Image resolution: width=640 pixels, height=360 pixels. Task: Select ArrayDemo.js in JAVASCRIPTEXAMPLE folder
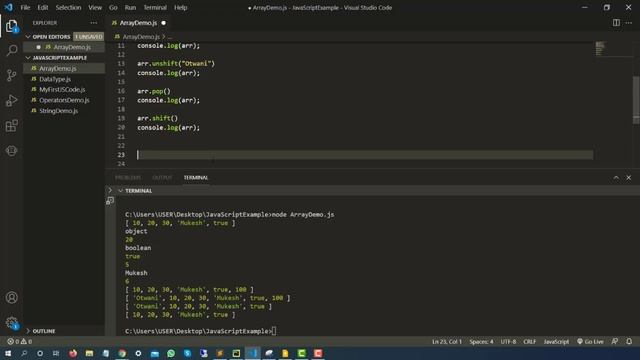(64, 69)
